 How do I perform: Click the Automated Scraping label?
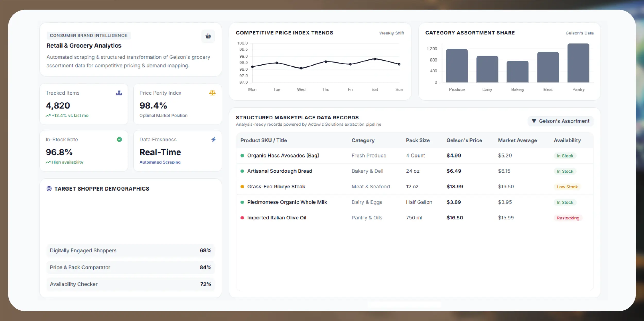tap(160, 162)
